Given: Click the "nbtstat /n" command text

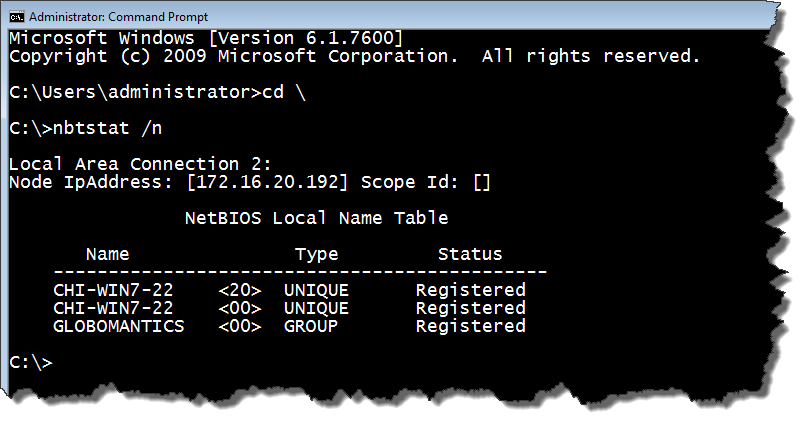Looking at the screenshot, I should coord(107,128).
